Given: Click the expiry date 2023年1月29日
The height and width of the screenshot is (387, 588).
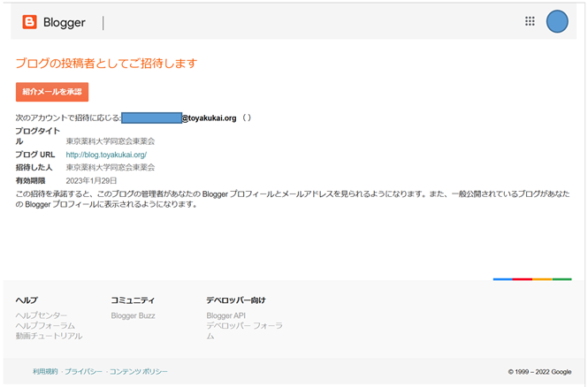Looking at the screenshot, I should pyautogui.click(x=91, y=180).
